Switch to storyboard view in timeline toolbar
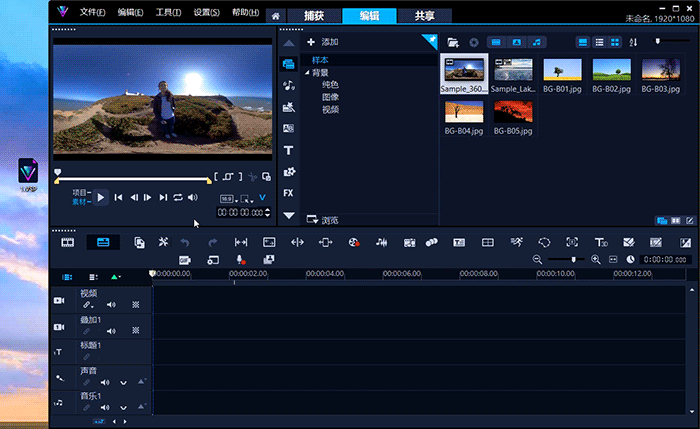The height and width of the screenshot is (429, 700). click(x=68, y=242)
